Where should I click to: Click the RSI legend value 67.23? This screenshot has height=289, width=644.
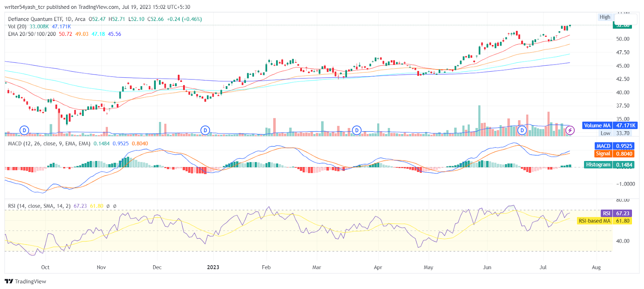click(x=80, y=206)
